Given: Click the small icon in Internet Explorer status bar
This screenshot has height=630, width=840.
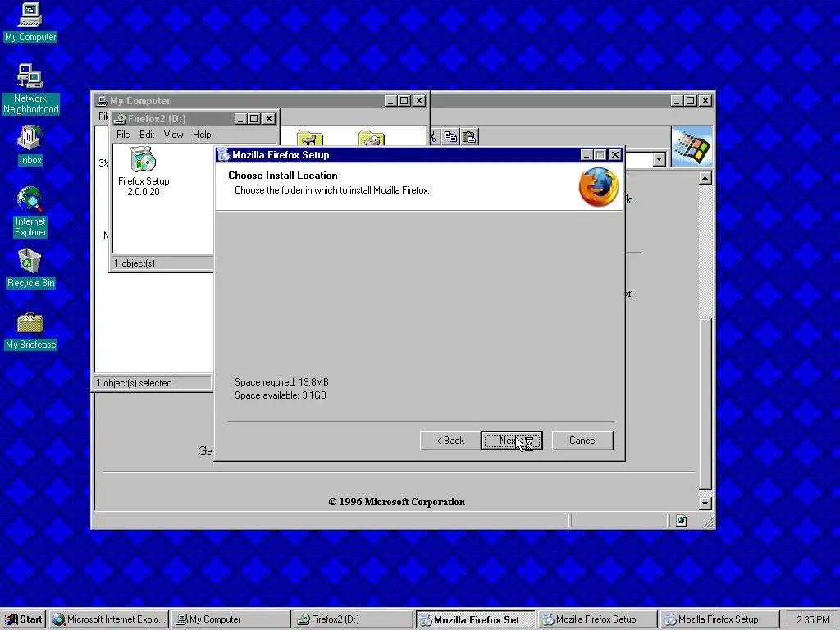Looking at the screenshot, I should [x=681, y=521].
